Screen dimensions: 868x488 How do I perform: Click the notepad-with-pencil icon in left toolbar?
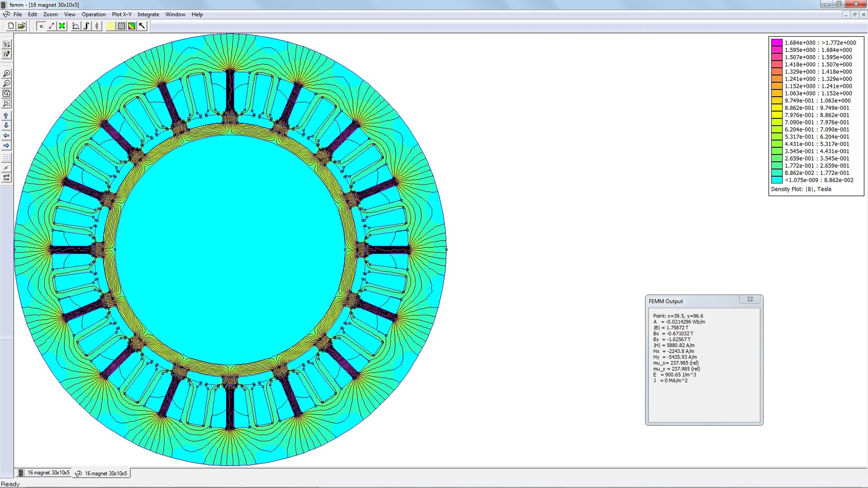point(6,54)
